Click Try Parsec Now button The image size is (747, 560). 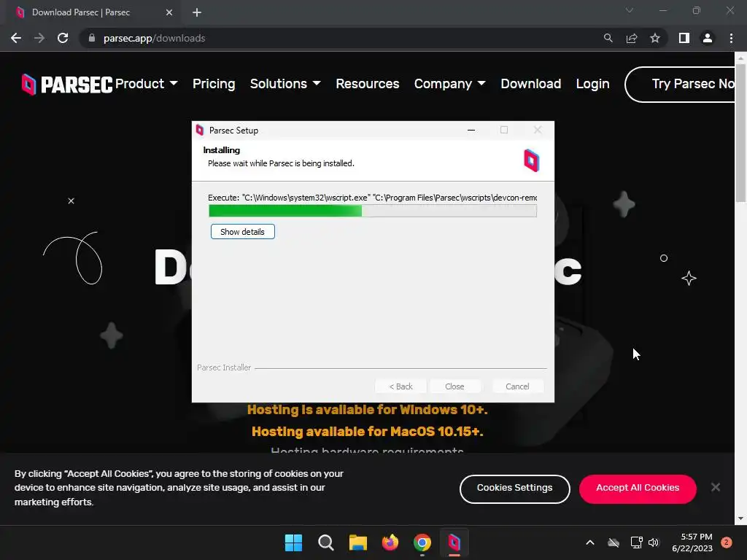click(681, 85)
